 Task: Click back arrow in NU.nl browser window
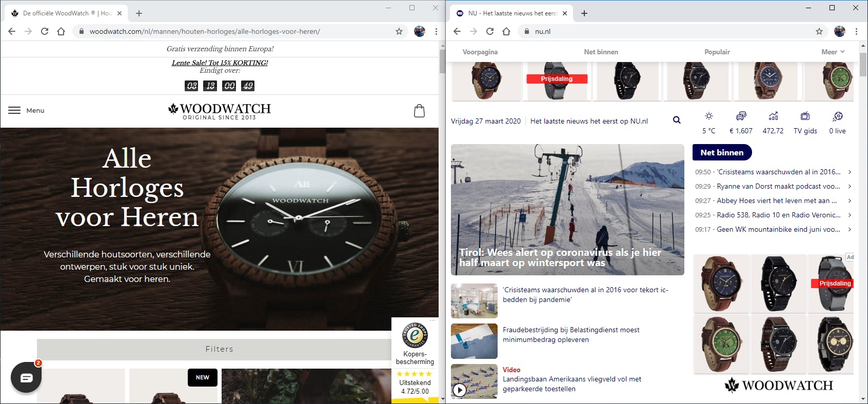coord(457,31)
